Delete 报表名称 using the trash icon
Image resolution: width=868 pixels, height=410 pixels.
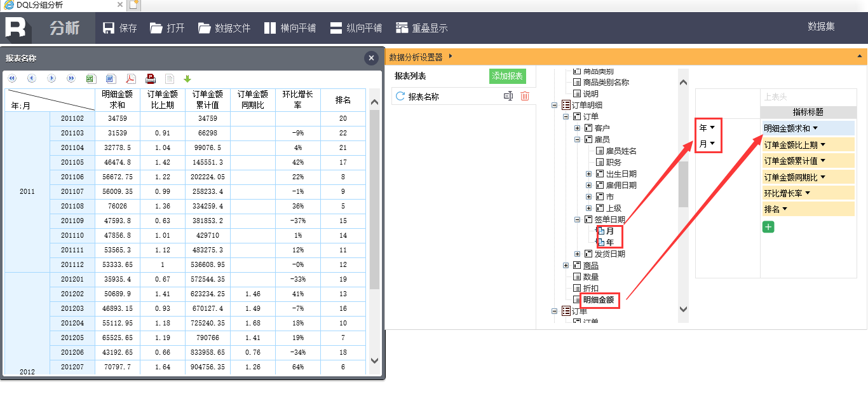[524, 96]
